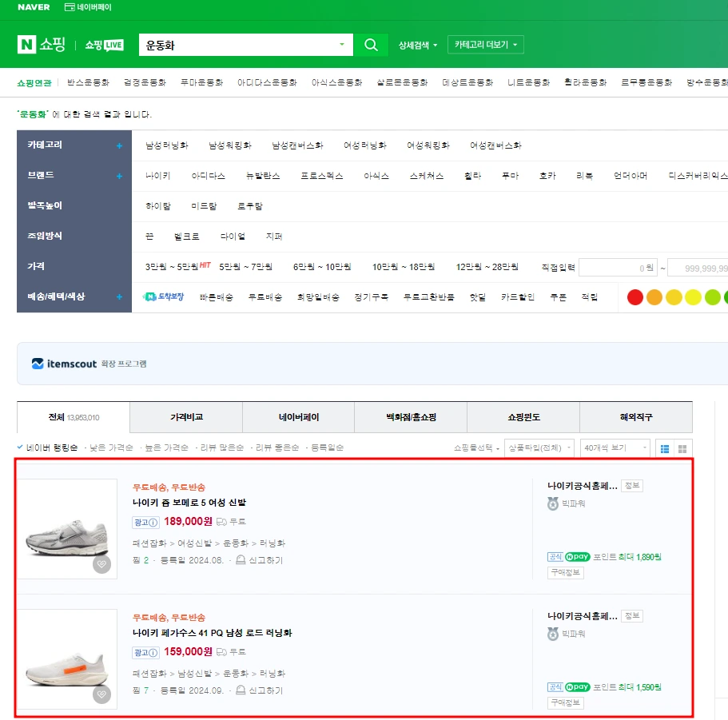Switch to list view icon

[665, 448]
